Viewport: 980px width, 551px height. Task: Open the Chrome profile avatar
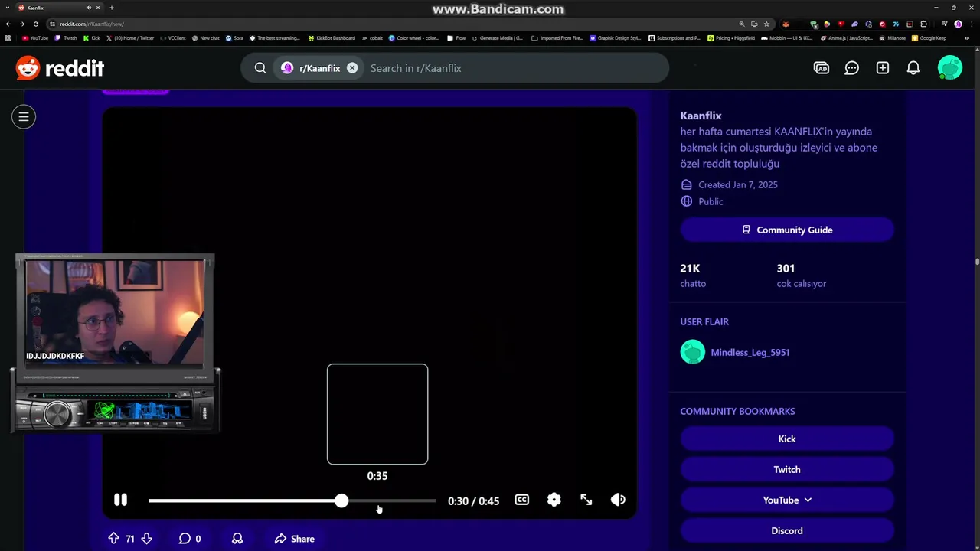(x=958, y=24)
